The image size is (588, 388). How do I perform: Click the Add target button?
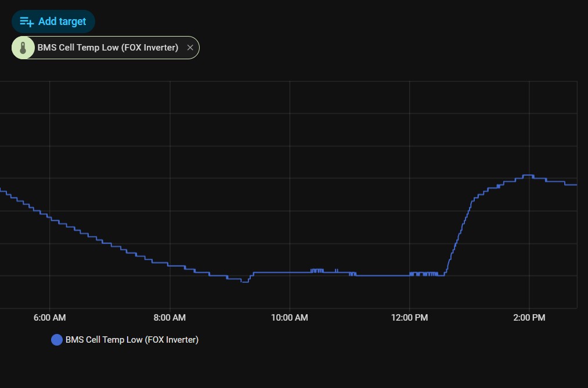click(x=53, y=21)
